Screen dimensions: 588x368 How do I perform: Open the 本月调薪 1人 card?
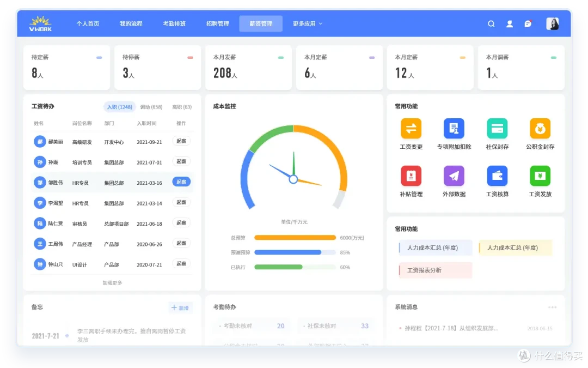click(521, 68)
